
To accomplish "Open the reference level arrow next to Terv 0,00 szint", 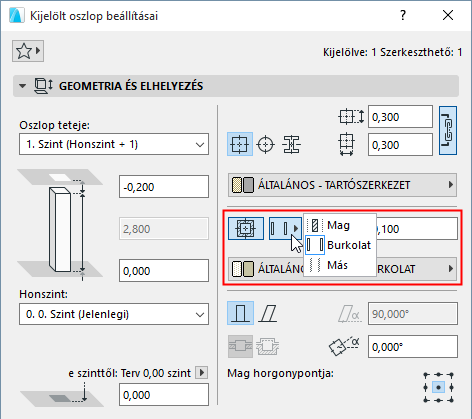I will (201, 372).
